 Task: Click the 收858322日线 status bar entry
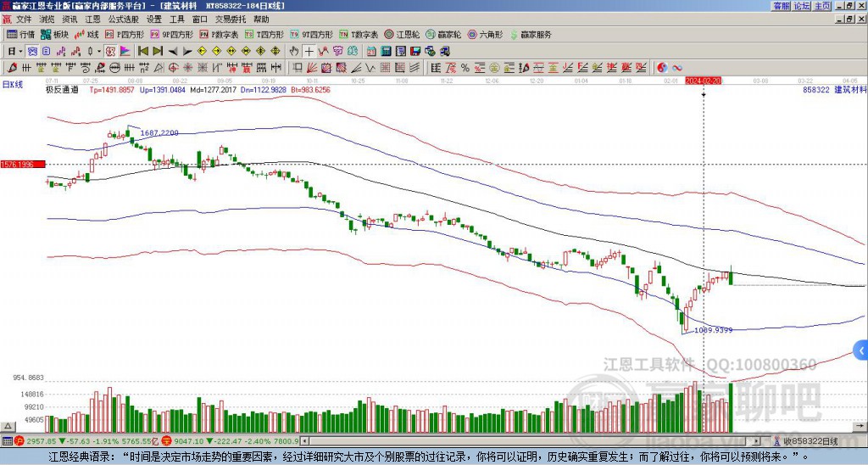coord(811,441)
